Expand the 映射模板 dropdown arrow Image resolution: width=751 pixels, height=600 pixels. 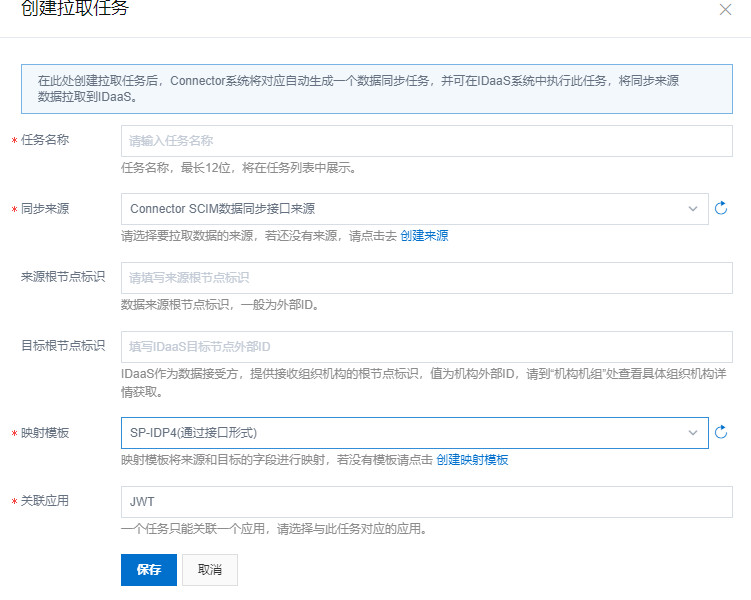coord(692,433)
